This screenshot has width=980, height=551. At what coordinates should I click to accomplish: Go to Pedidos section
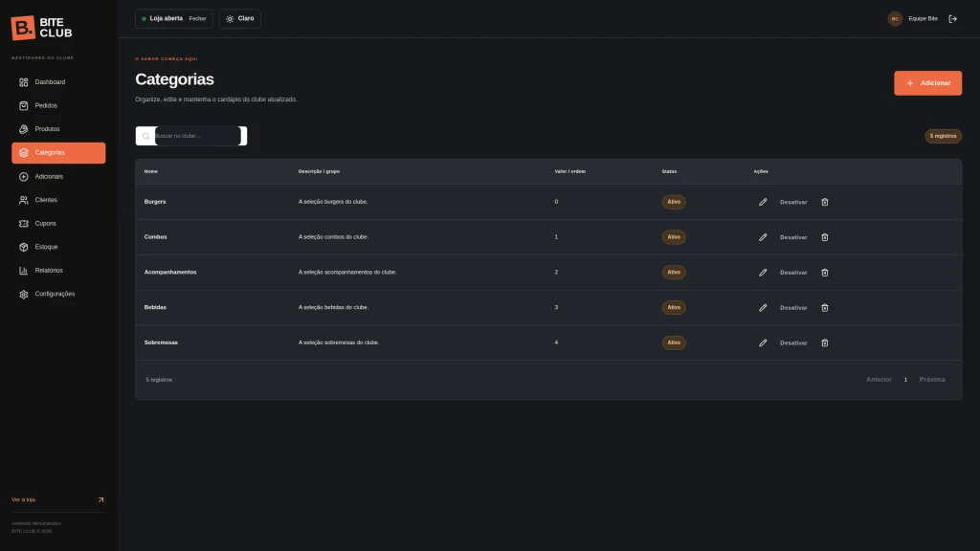[x=58, y=105]
